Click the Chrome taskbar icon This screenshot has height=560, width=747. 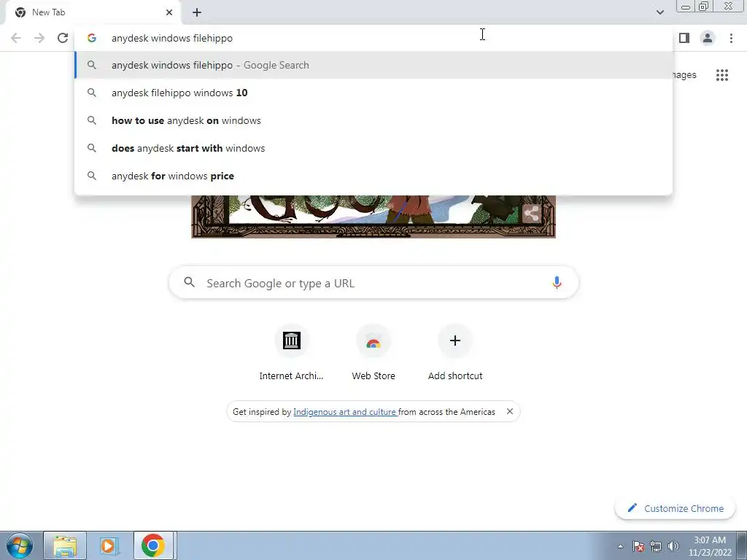pos(153,546)
